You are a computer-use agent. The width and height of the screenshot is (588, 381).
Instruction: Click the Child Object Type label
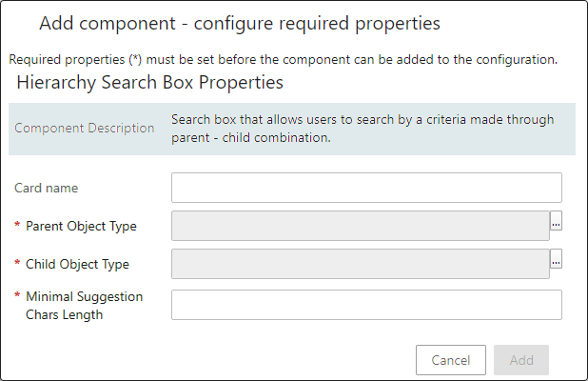(x=77, y=264)
